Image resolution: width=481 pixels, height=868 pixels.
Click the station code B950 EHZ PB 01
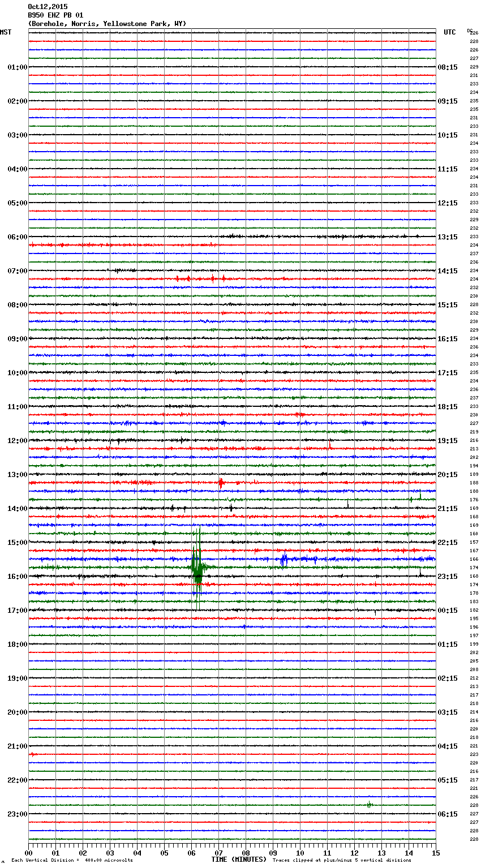click(x=55, y=15)
